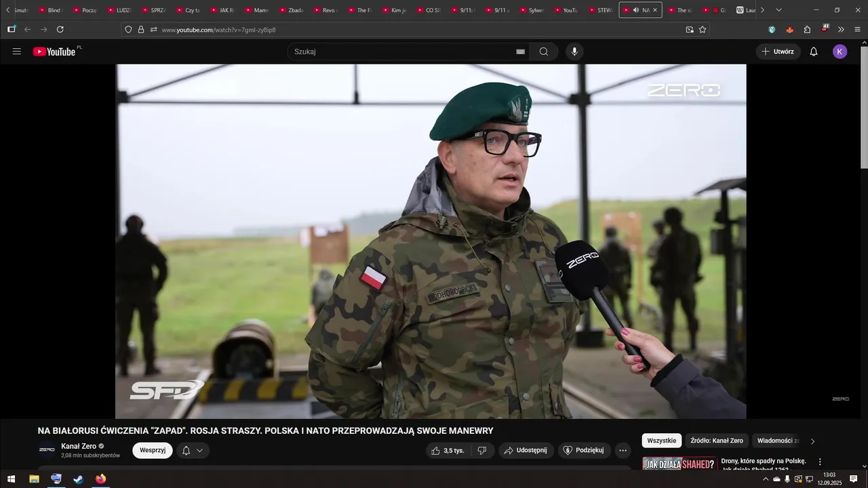Open the taskbar clock 13:03

[x=829, y=479]
